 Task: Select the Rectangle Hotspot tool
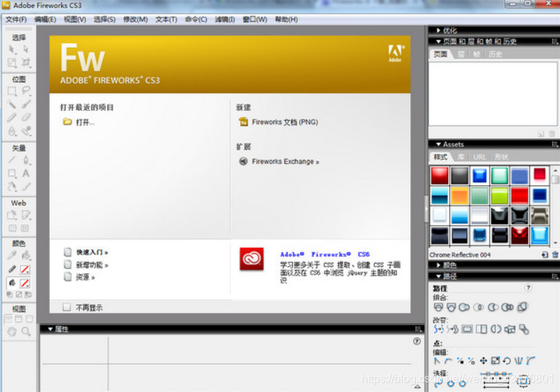pos(12,215)
